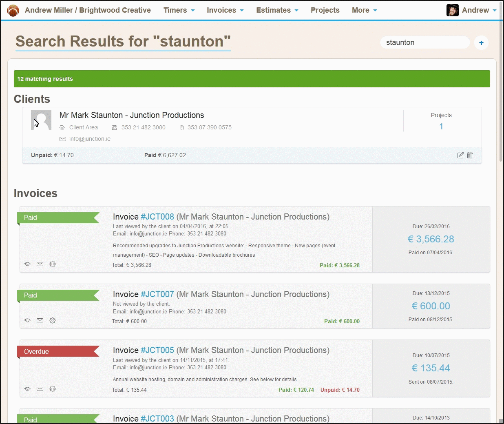The image size is (504, 424).
Task: Click the Not viewed by the client text
Action: [141, 304]
